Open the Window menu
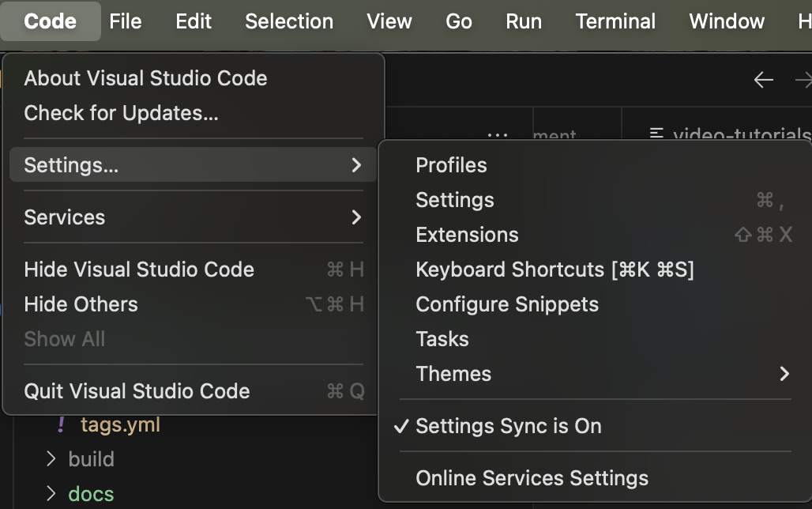Screen dimensions: 812x509 [727, 21]
